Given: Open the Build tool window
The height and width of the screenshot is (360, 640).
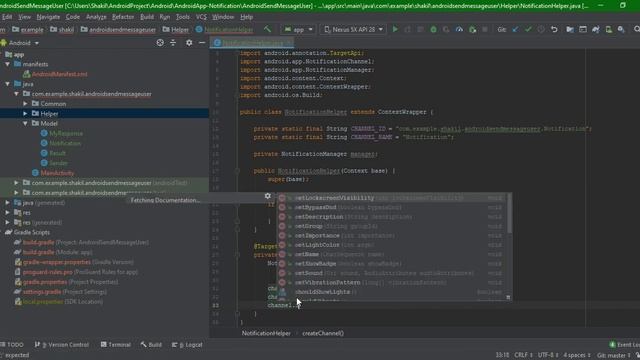Looking at the screenshot, I should coord(151,344).
